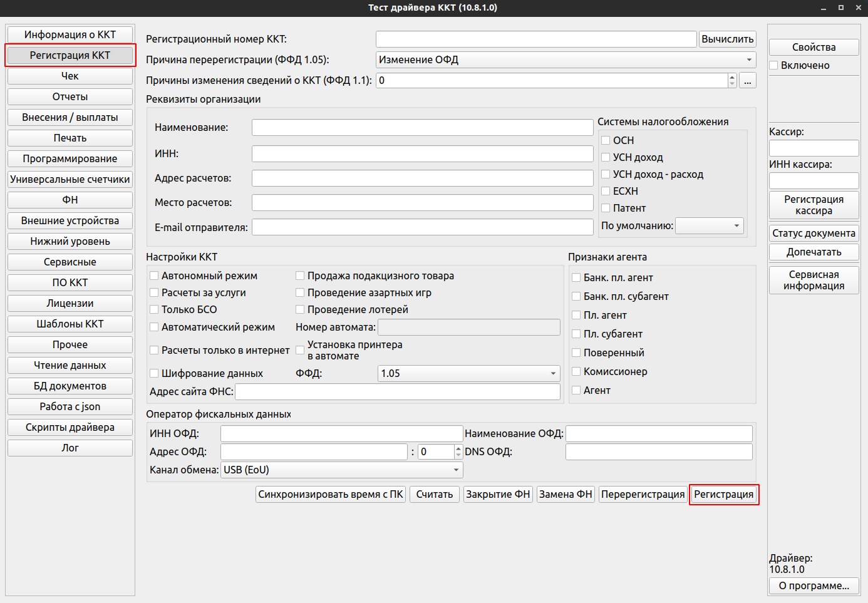Toggle the Комиссионер agent checkbox
Viewport: 868px width, 603px height.
coord(576,371)
